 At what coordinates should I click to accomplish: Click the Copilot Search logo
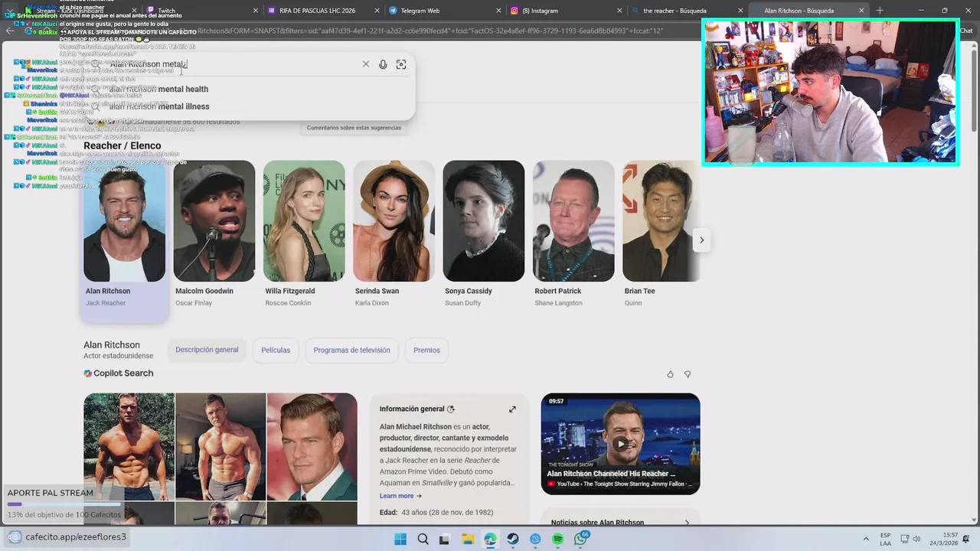pos(119,373)
